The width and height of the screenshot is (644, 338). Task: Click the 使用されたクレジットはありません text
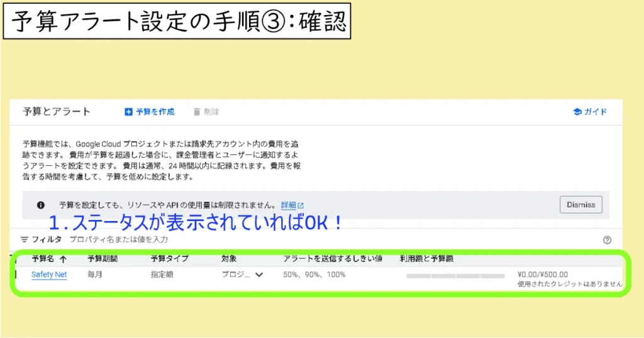570,284
